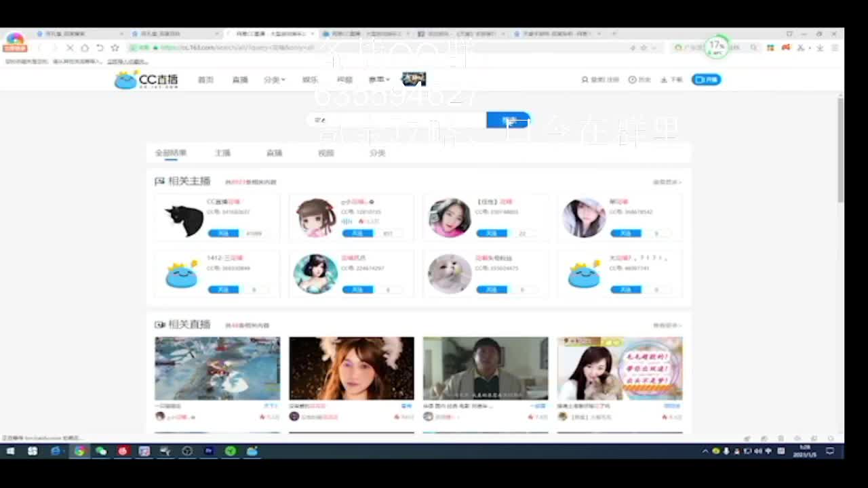This screenshot has height=488, width=868.
Task: Open Premiere Pro from the taskbar
Action: [x=209, y=451]
